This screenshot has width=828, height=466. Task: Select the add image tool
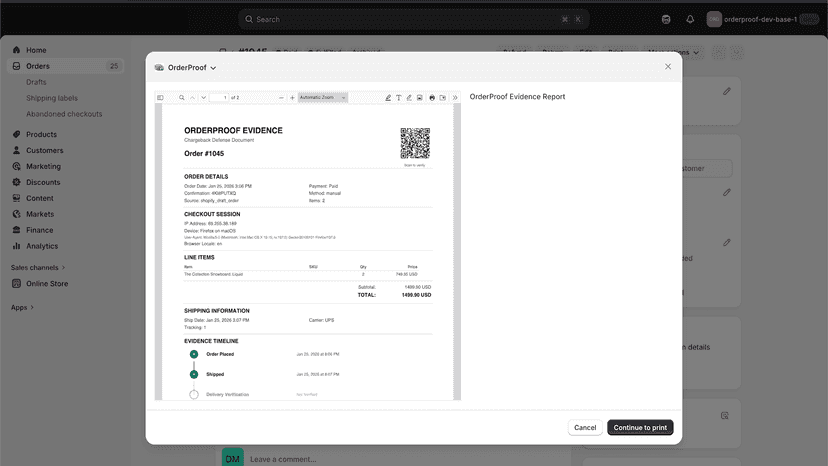point(420,98)
